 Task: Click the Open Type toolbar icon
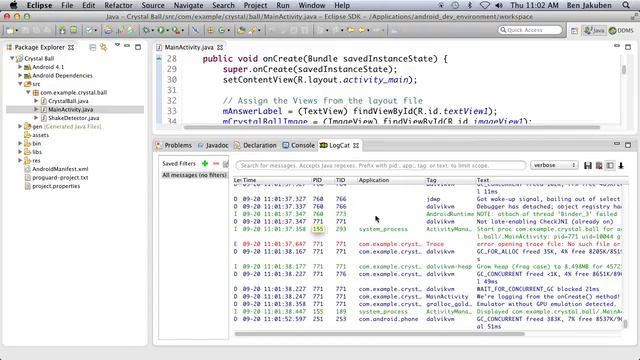(242, 30)
